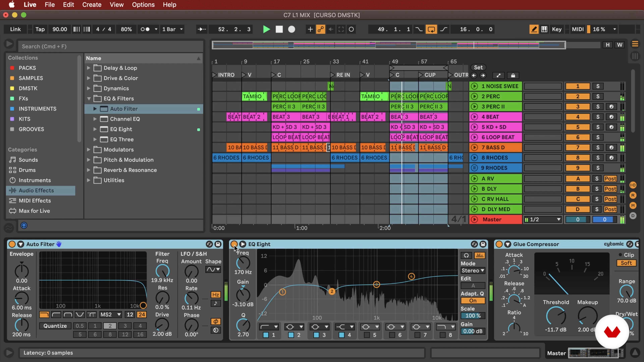Click the MIDI Arrangement Overdub plus icon
This screenshot has height=362, width=644.
pyautogui.click(x=310, y=29)
